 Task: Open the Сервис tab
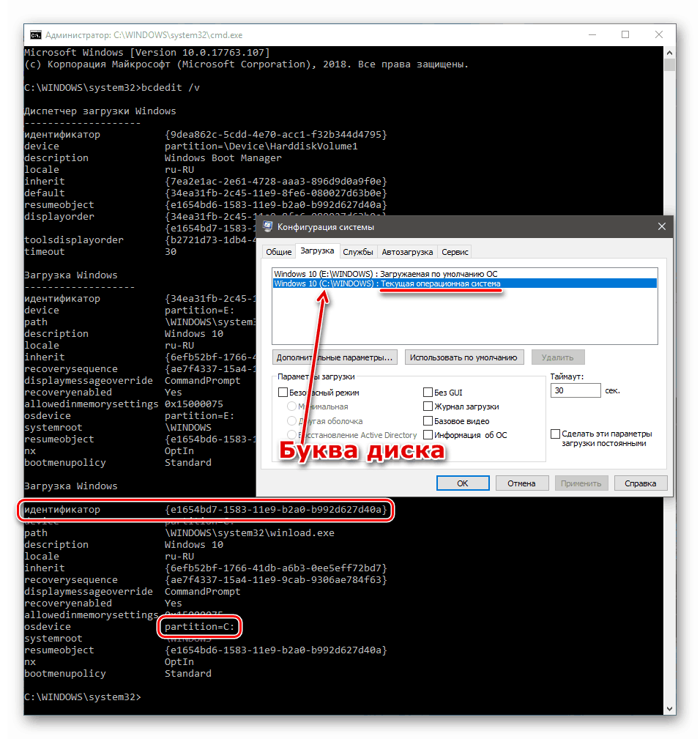click(455, 251)
